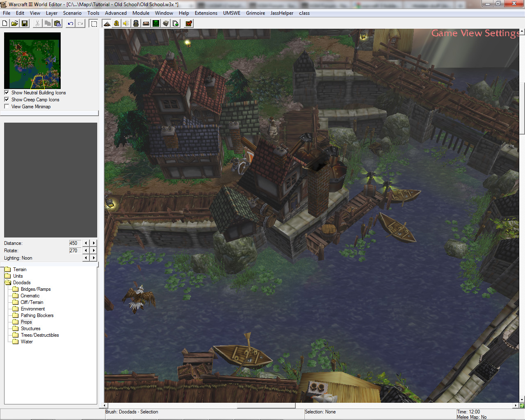Save the map with the floppy disk icon
This screenshot has height=420, width=525.
25,23
